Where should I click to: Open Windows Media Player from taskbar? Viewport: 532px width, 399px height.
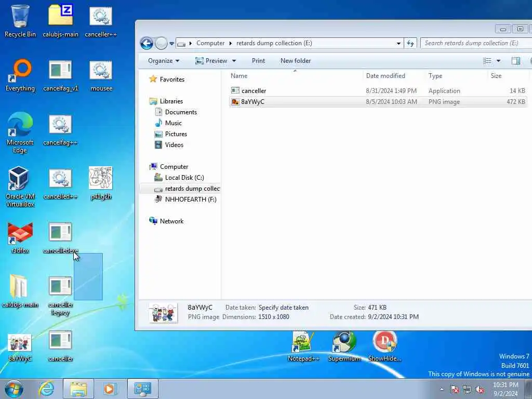pos(110,389)
